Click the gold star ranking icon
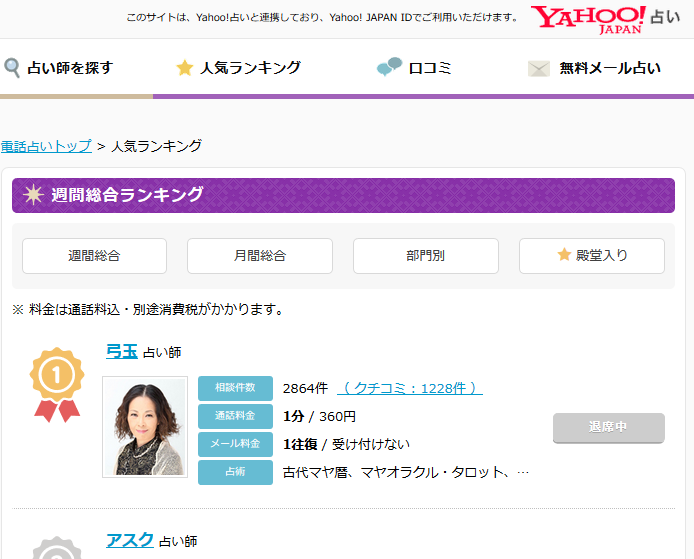Image resolution: width=694 pixels, height=559 pixels. tap(185, 68)
